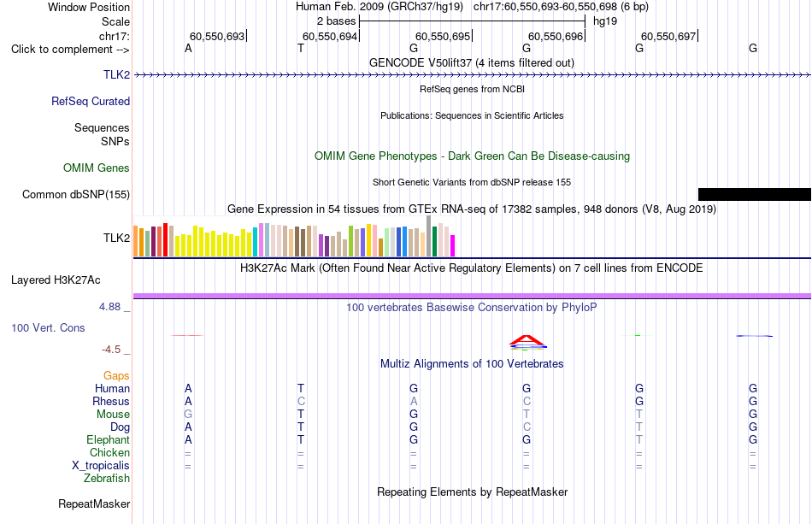Select the X_tropicalis species row label

101,466
